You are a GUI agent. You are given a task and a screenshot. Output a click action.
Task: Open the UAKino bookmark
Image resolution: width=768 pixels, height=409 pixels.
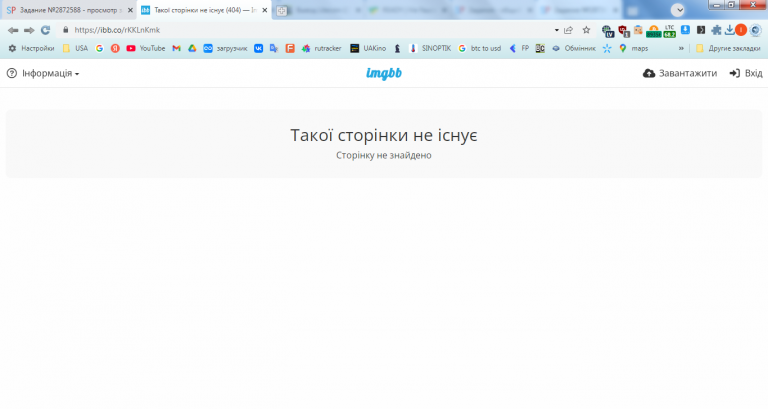coord(368,48)
